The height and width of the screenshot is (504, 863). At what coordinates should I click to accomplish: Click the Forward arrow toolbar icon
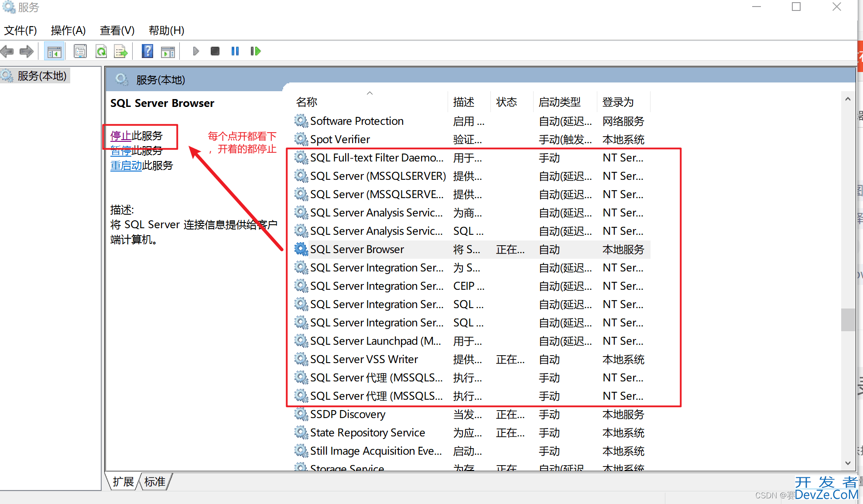click(27, 51)
